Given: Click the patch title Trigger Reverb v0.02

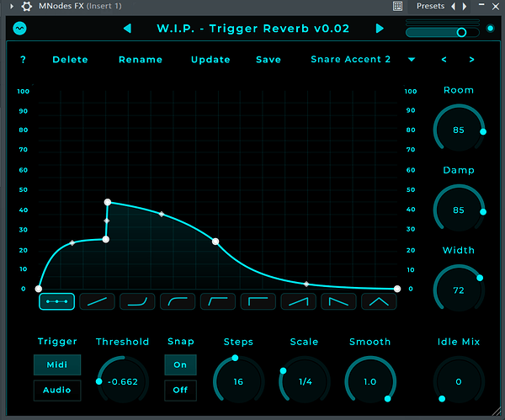Looking at the screenshot, I should pos(253,29).
